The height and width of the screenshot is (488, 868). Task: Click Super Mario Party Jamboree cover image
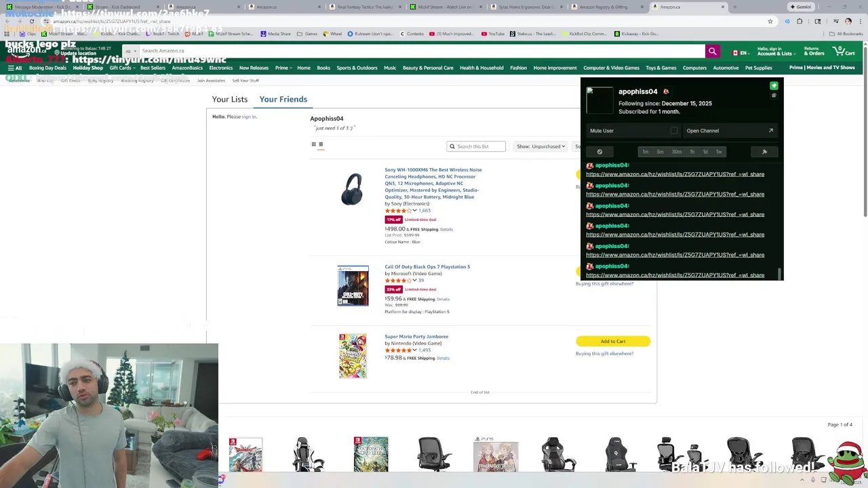pyautogui.click(x=353, y=355)
